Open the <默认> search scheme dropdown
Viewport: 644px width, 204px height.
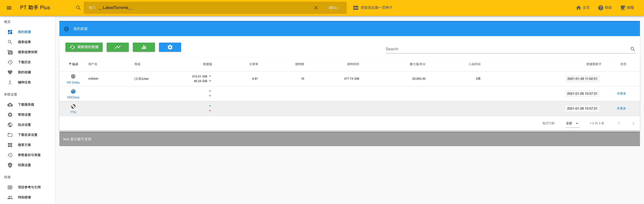[x=333, y=8]
